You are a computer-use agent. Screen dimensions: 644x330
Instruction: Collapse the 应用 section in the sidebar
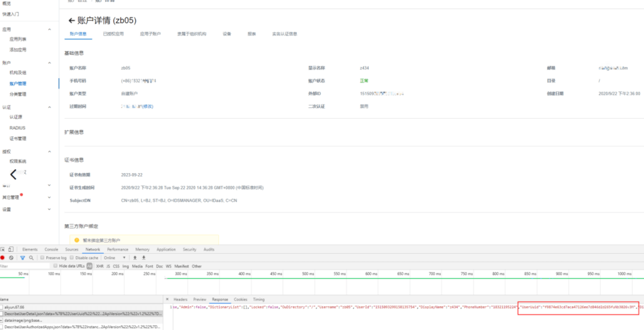click(x=50, y=29)
